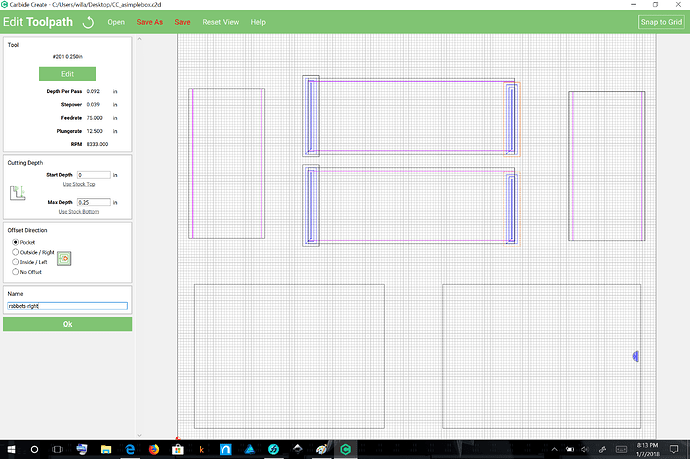Image resolution: width=690 pixels, height=459 pixels.
Task: Click the Stepover value 0.039
Action: coord(93,105)
